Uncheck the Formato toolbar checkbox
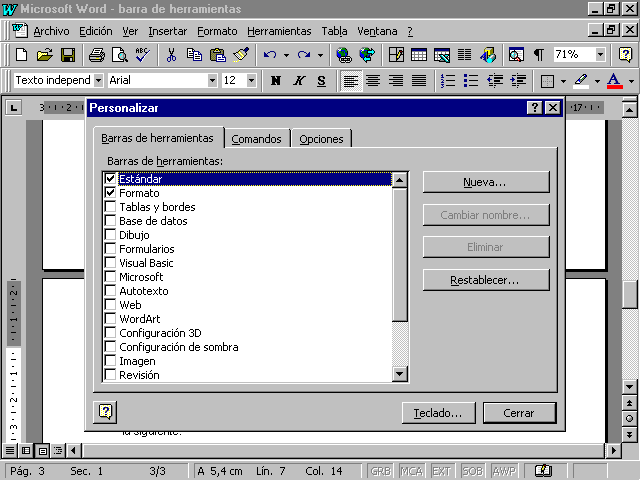Screen dimensions: 640x480 110,192
